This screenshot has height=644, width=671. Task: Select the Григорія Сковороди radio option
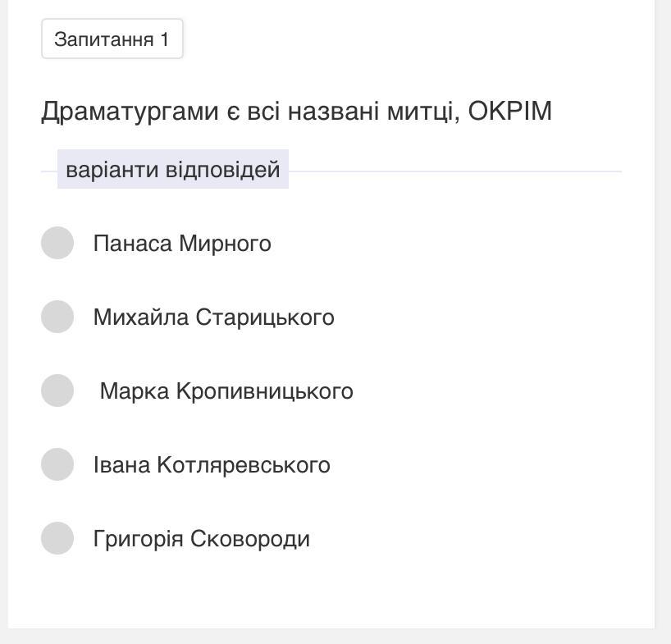57,538
